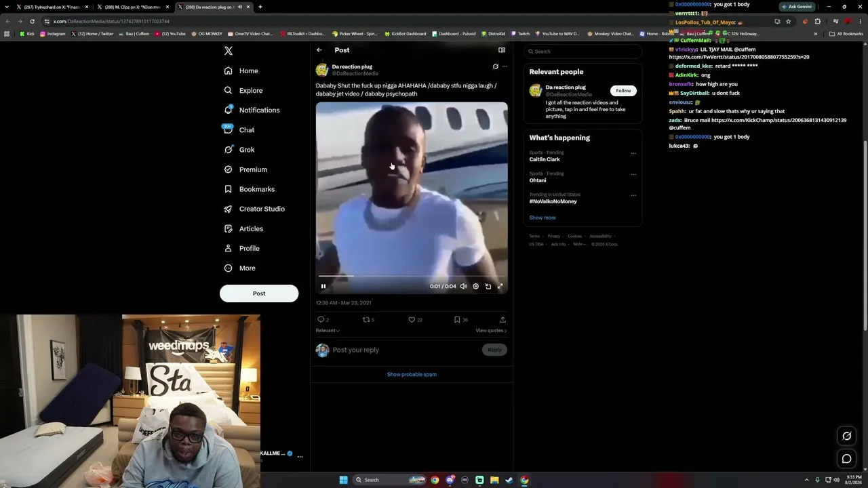Bookmark this page with the star icon
The width and height of the screenshot is (868, 488).
[788, 21]
